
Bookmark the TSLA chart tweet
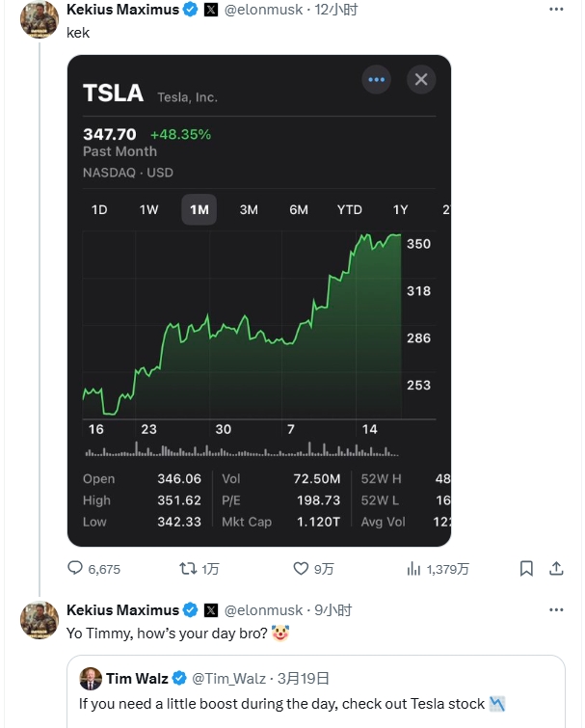(526, 569)
